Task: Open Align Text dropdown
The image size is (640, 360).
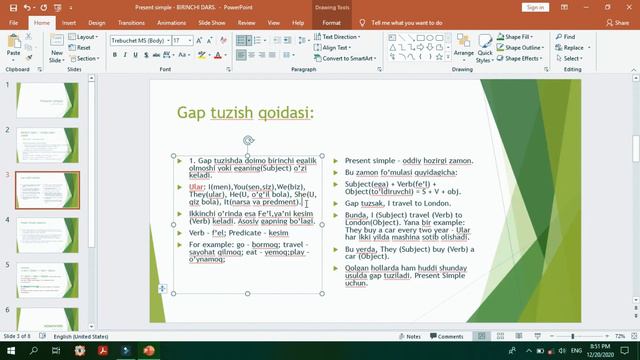Action: [x=333, y=47]
